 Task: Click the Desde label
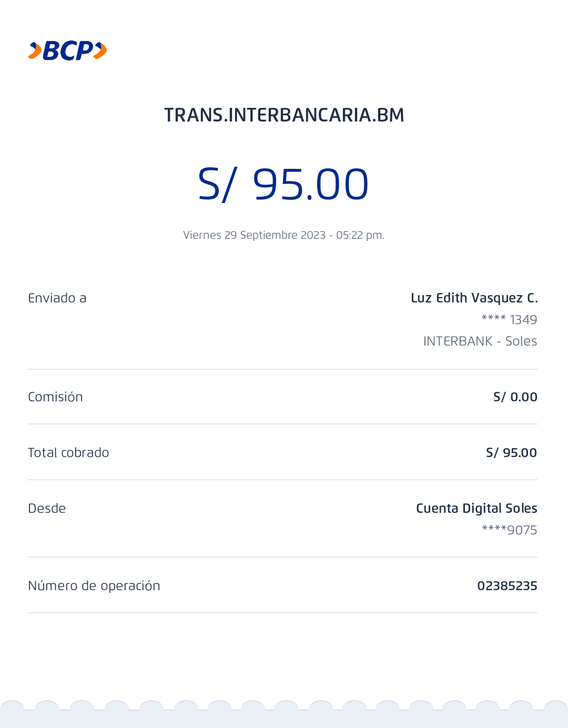coord(47,509)
